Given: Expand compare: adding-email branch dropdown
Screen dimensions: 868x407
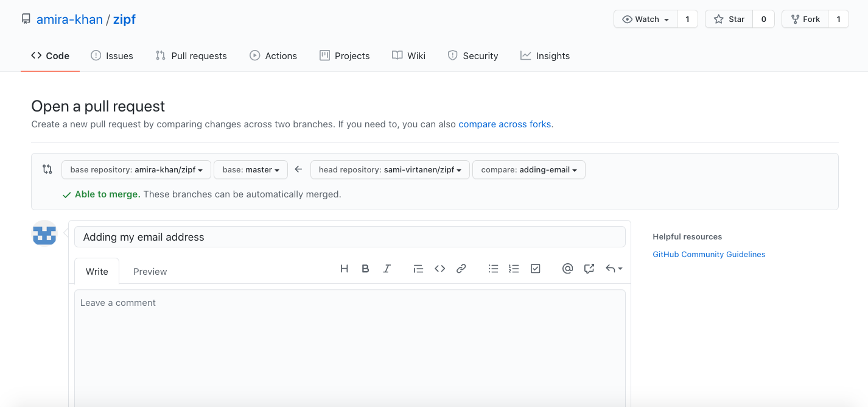Looking at the screenshot, I should pos(529,169).
